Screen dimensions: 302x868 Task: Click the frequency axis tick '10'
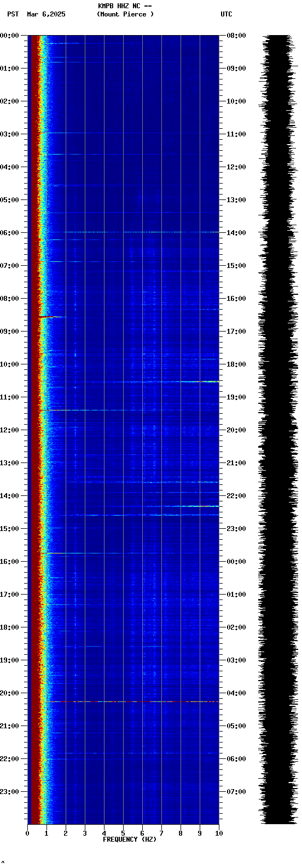tap(219, 833)
